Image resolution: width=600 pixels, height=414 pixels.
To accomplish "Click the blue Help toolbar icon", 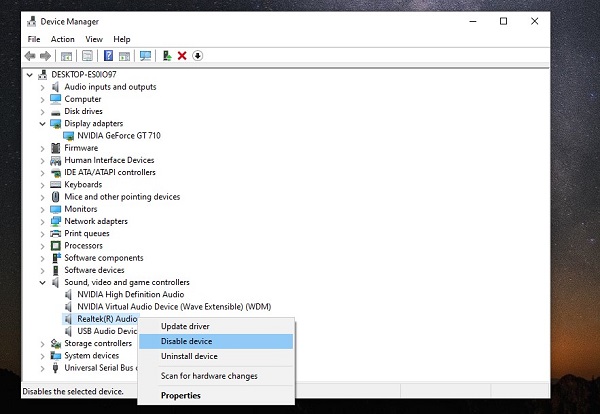I will [108, 56].
